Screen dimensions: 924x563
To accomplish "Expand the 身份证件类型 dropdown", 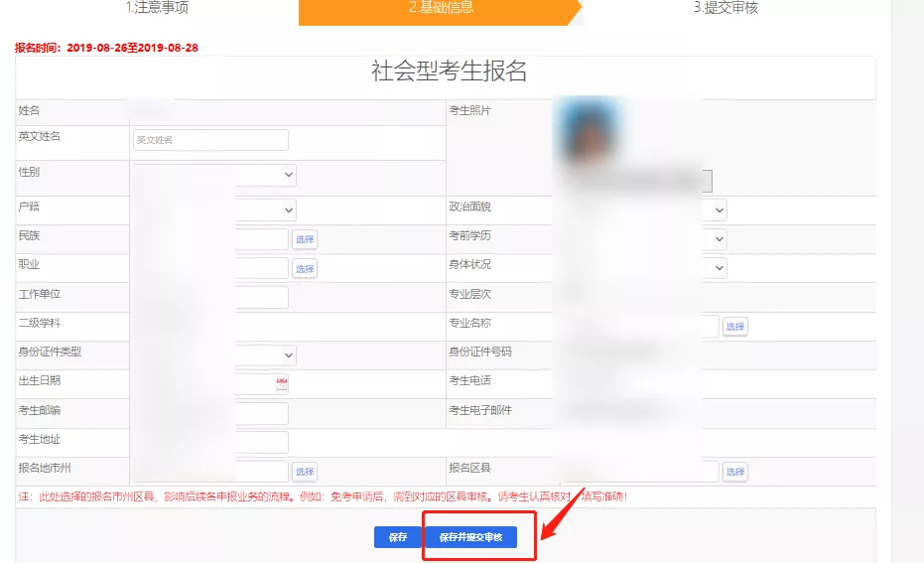I will [x=288, y=354].
